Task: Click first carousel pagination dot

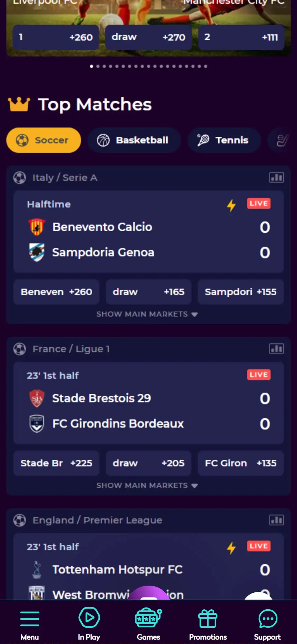Action: (x=91, y=66)
